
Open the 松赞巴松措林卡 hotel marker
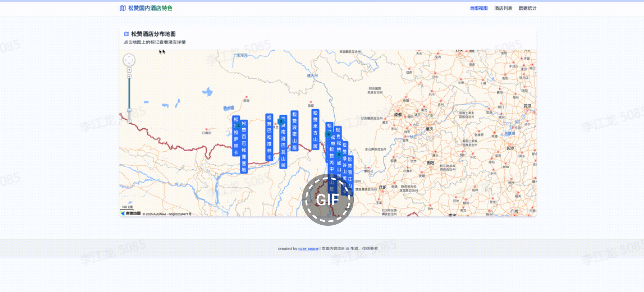tap(269, 137)
